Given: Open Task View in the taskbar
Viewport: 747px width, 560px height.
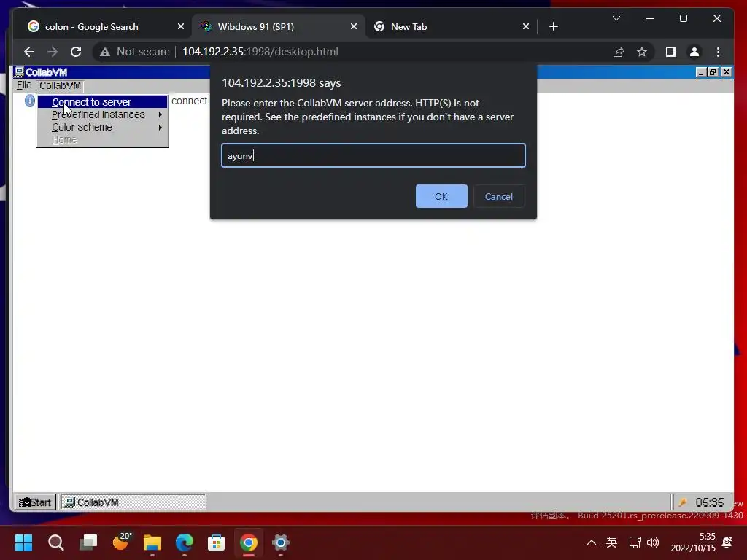Looking at the screenshot, I should (x=88, y=542).
